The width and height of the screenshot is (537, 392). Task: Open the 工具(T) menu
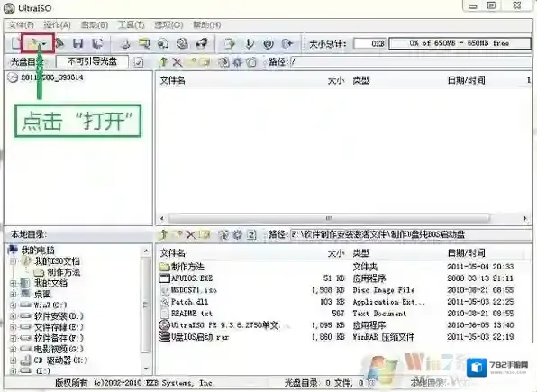click(132, 25)
